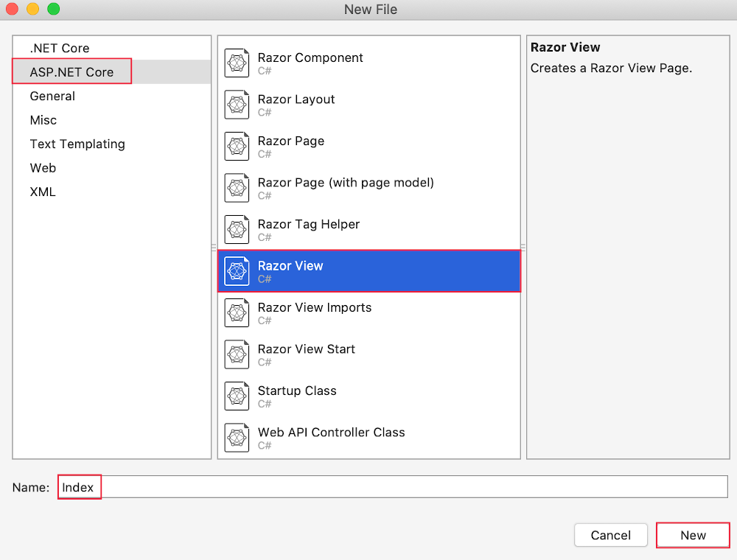Click the Name input field
Screen dimensions: 737x560
[413, 487]
